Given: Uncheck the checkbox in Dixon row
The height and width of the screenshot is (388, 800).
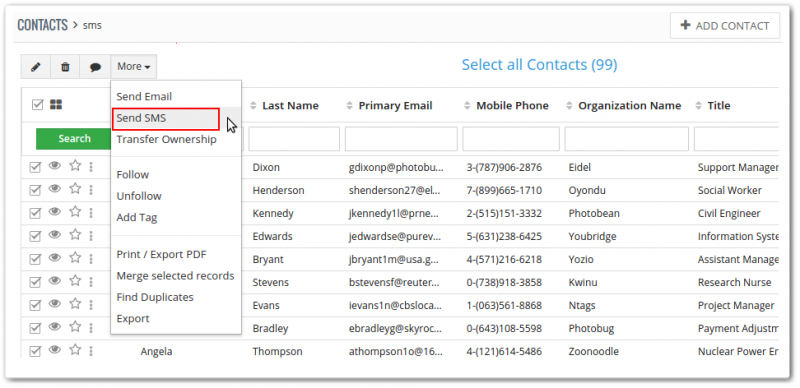Looking at the screenshot, I should (35, 167).
